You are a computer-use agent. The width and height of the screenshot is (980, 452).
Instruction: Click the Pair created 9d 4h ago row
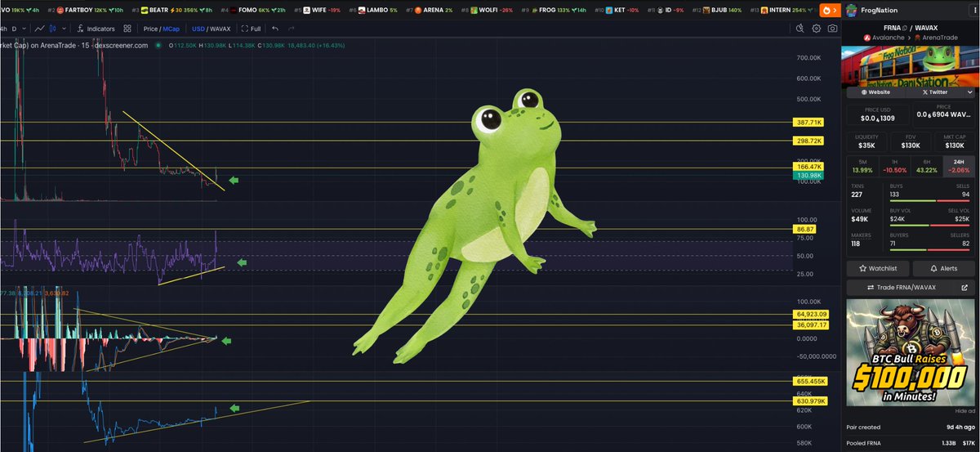click(911, 427)
